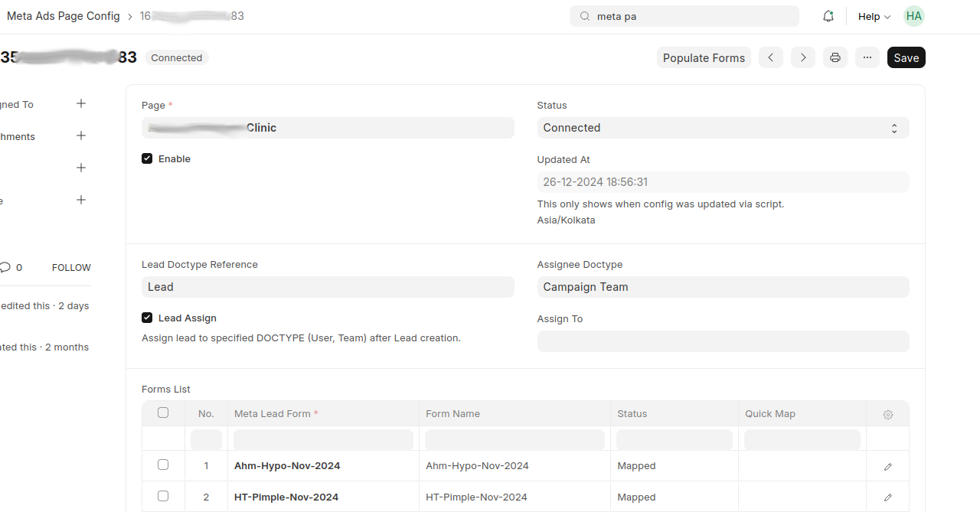The image size is (980, 512).
Task: Click the Save button
Action: [906, 57]
